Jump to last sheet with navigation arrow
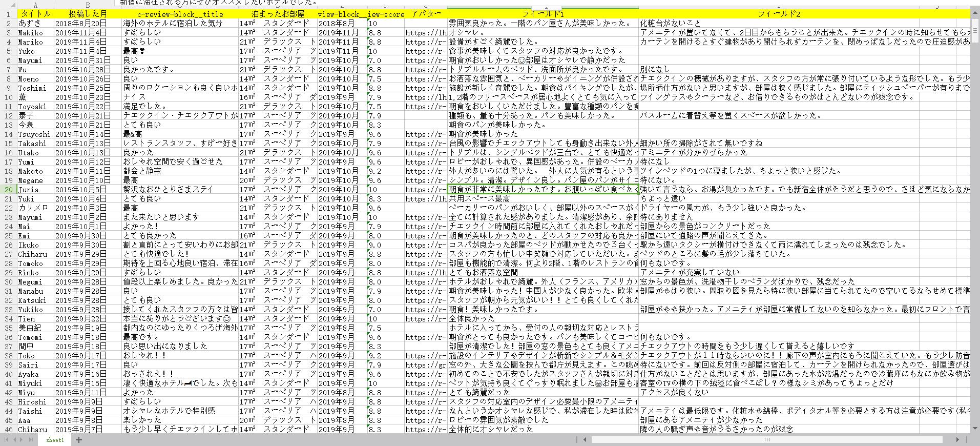Image resolution: width=980 pixels, height=446 pixels. [31, 440]
